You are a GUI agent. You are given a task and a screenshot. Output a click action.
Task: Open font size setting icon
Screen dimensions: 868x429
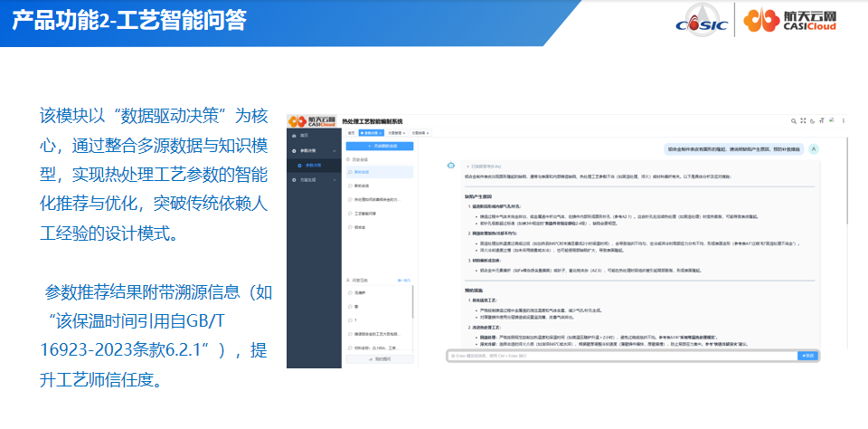(821, 120)
